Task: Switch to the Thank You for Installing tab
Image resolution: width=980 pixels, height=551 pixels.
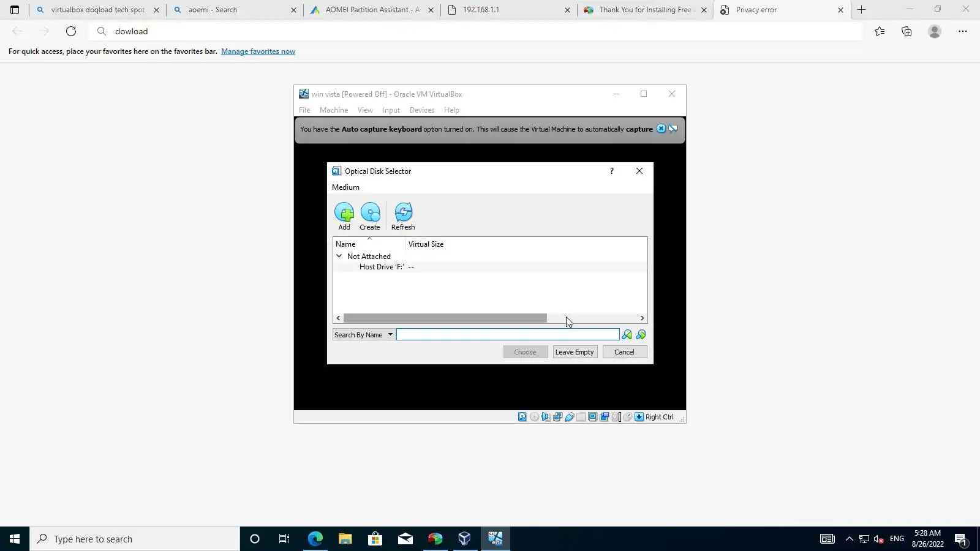Action: [646, 10]
